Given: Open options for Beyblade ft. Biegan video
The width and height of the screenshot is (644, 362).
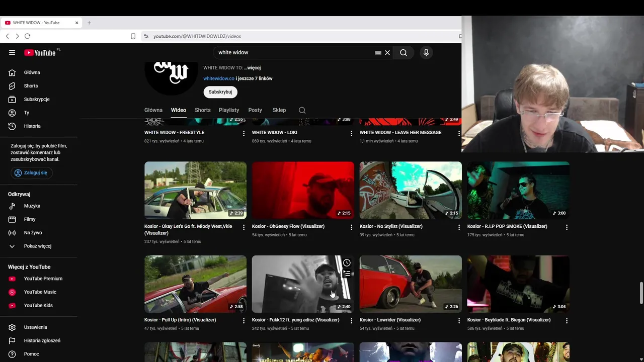Looking at the screenshot, I should (567, 321).
